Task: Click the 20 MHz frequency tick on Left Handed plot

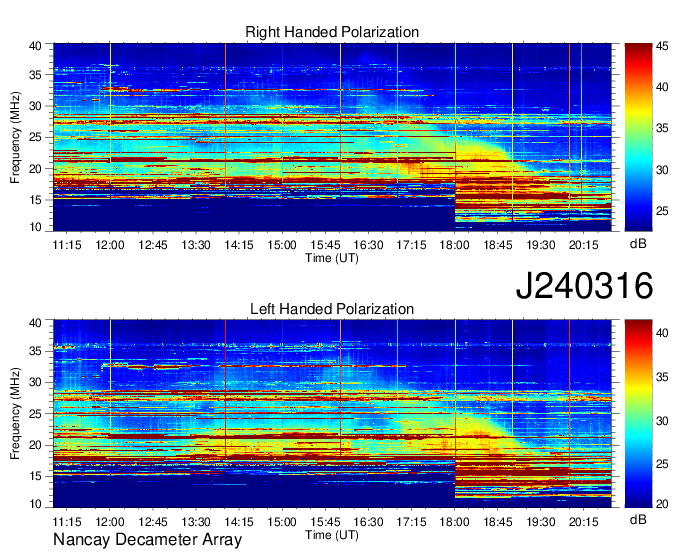Action: (x=35, y=446)
